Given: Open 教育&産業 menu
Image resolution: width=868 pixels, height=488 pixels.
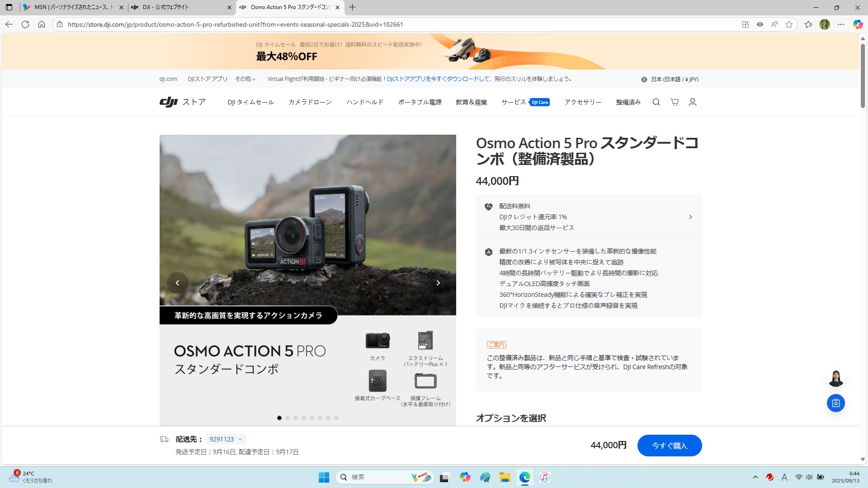Looking at the screenshot, I should click(472, 102).
